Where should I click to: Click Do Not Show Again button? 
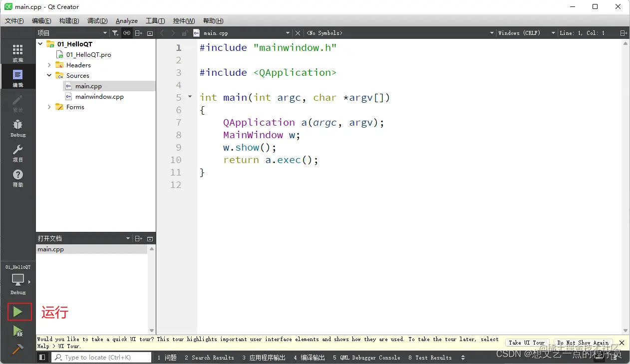tap(583, 343)
